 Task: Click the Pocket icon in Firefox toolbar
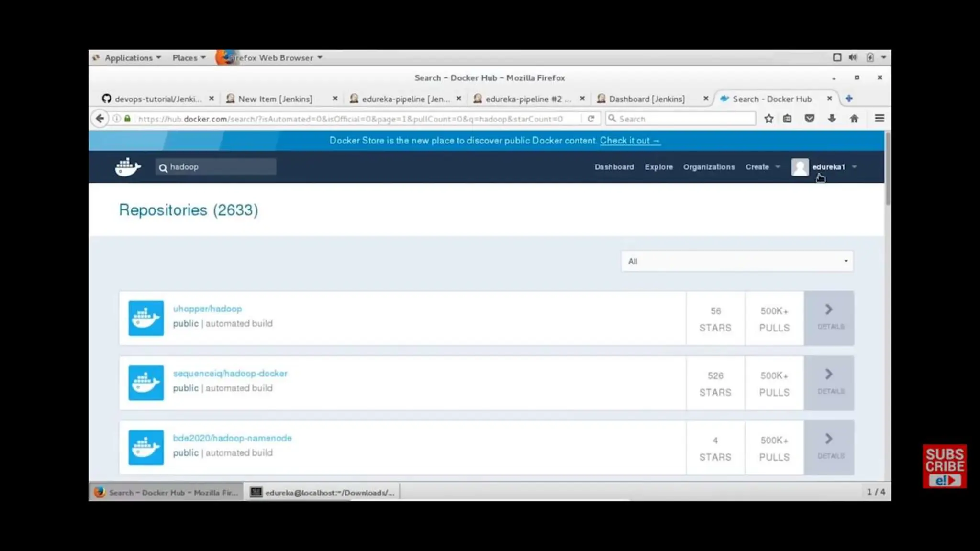tap(810, 119)
